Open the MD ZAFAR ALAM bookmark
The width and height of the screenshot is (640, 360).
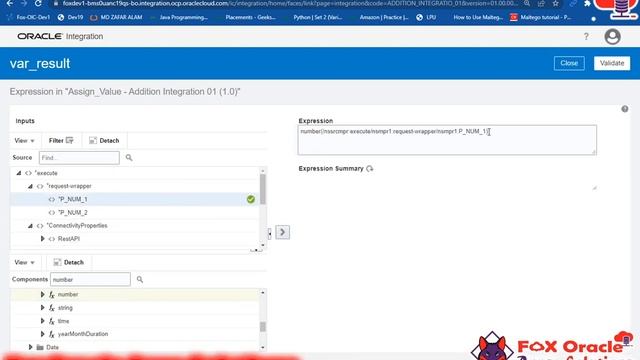point(117,18)
